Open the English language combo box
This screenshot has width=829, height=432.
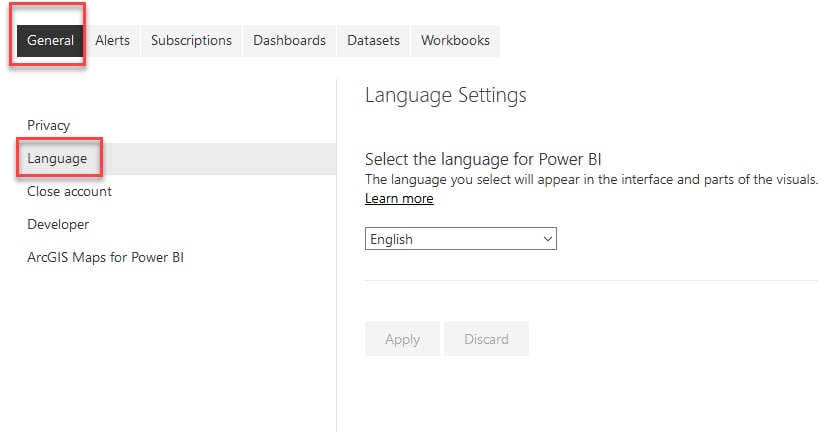460,238
